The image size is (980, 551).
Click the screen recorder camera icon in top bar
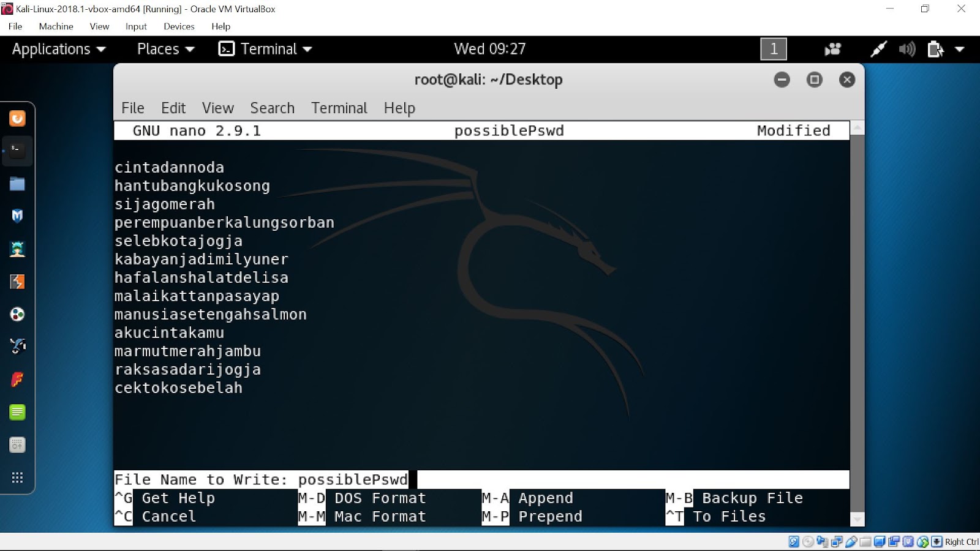(832, 49)
